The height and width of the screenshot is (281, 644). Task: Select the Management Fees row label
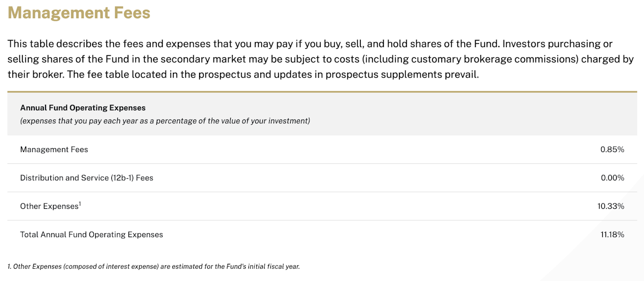54,149
